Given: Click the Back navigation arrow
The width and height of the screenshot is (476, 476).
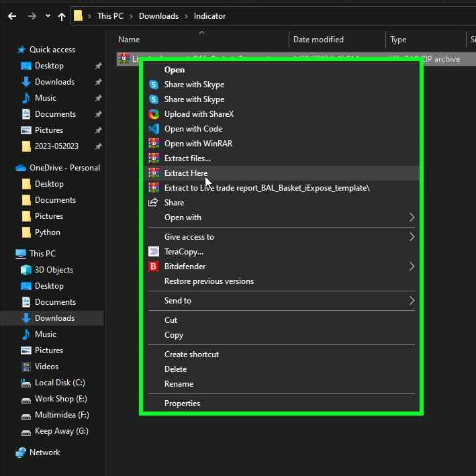Looking at the screenshot, I should (x=12, y=16).
